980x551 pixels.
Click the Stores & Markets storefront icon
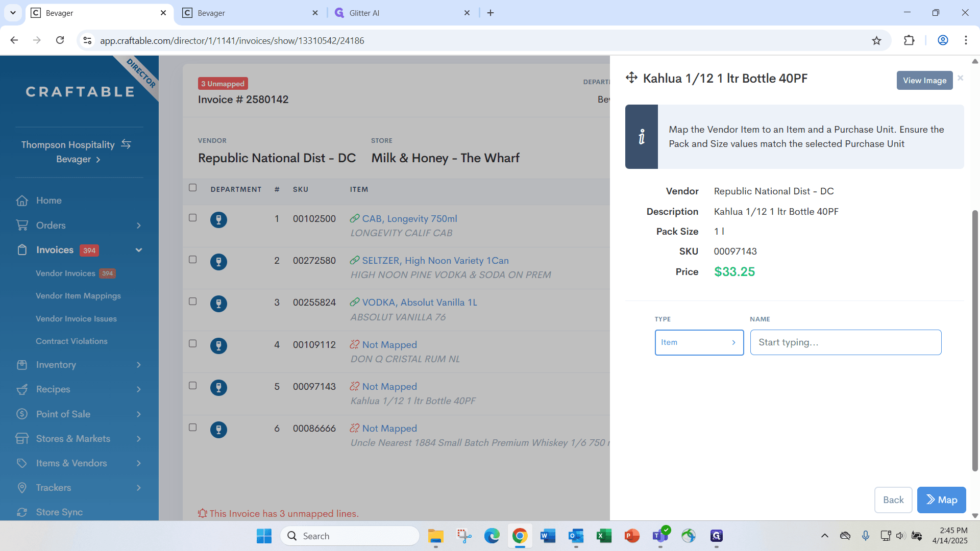[22, 438]
